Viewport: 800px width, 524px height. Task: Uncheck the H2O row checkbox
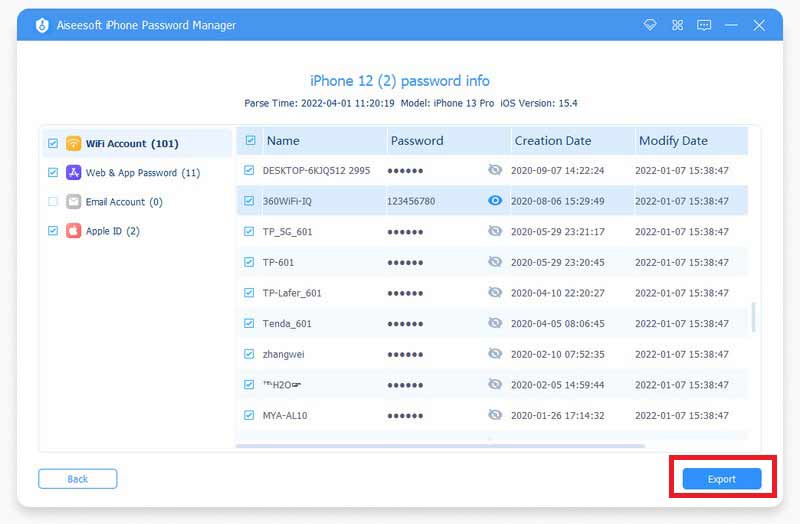(x=248, y=384)
